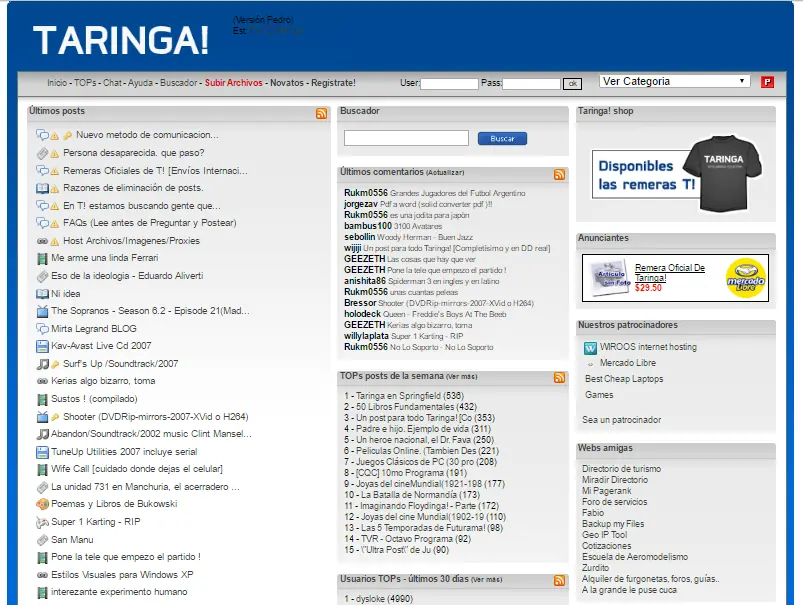Screen dimensions: 803x605
Task: Open Sea un patrocinador link
Action: [621, 420]
